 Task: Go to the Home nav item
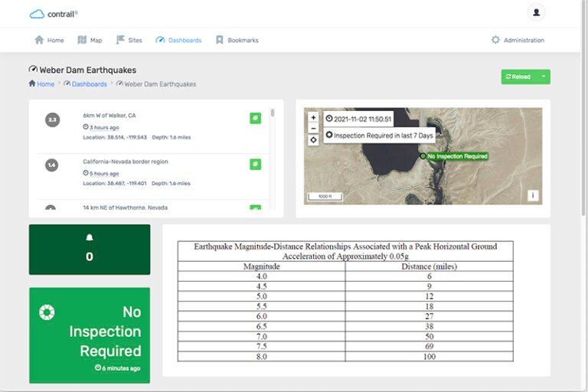coord(49,40)
